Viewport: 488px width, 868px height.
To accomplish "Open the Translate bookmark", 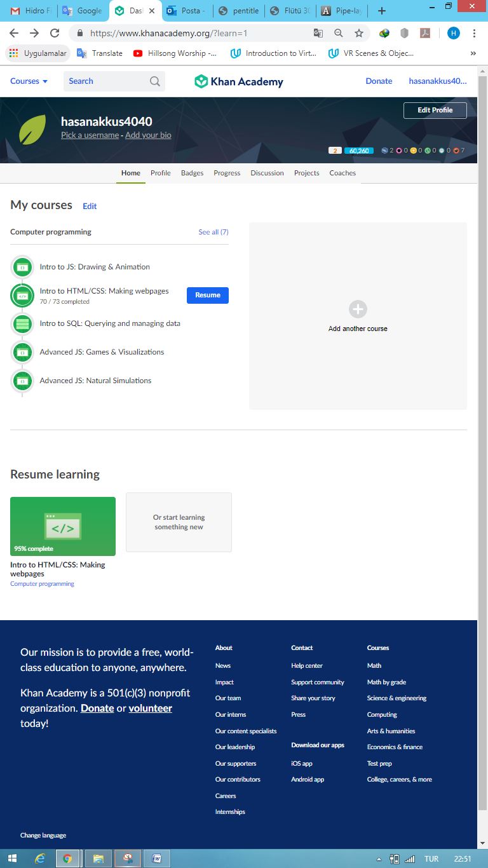I will (100, 53).
